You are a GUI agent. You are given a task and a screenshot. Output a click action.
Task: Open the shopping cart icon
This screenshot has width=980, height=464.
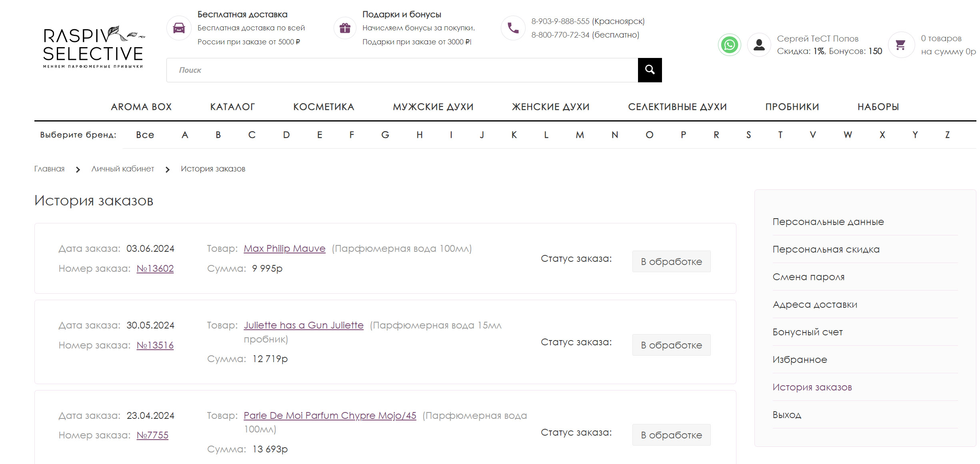click(901, 45)
